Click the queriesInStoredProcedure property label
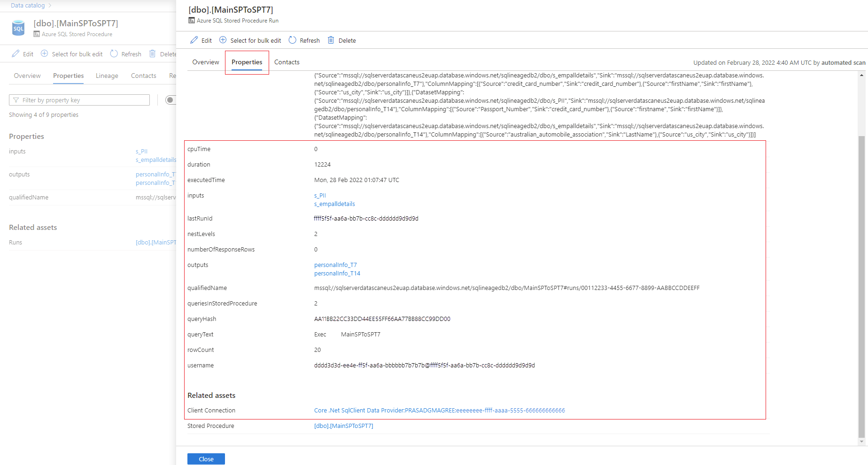Viewport: 868px width, 465px height. 222,304
